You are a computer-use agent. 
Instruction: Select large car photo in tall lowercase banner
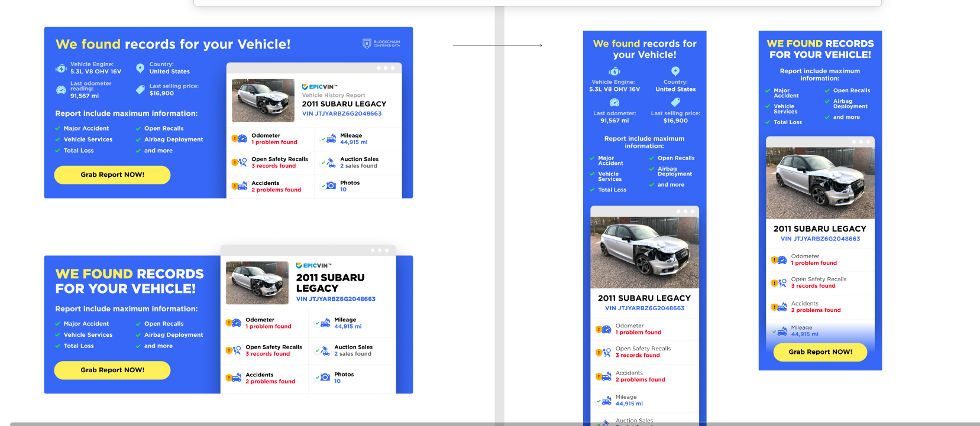point(645,252)
